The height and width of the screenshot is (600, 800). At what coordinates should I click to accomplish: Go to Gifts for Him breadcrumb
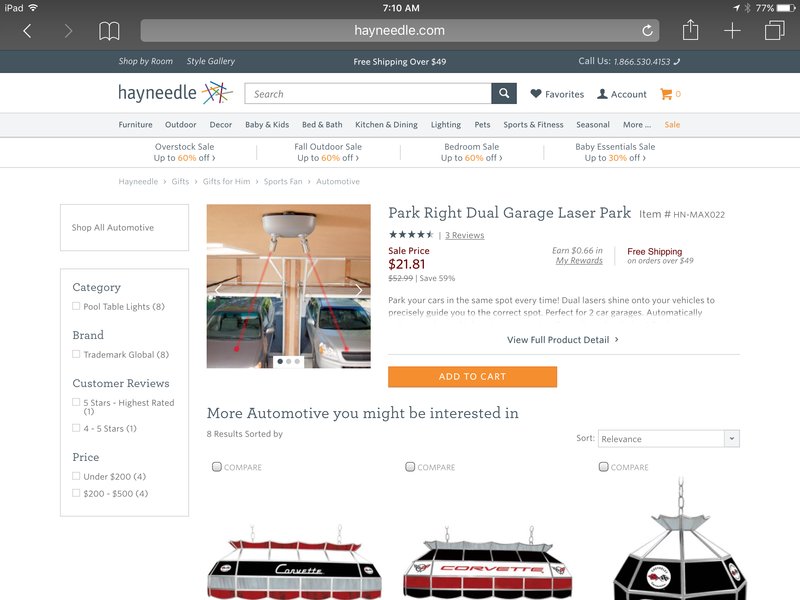coord(227,181)
